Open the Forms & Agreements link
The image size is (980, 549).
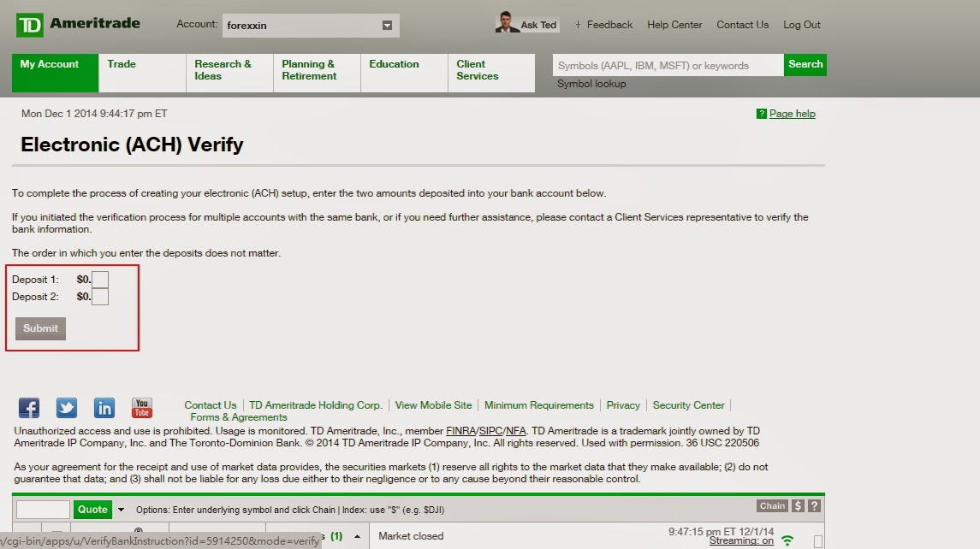[239, 417]
